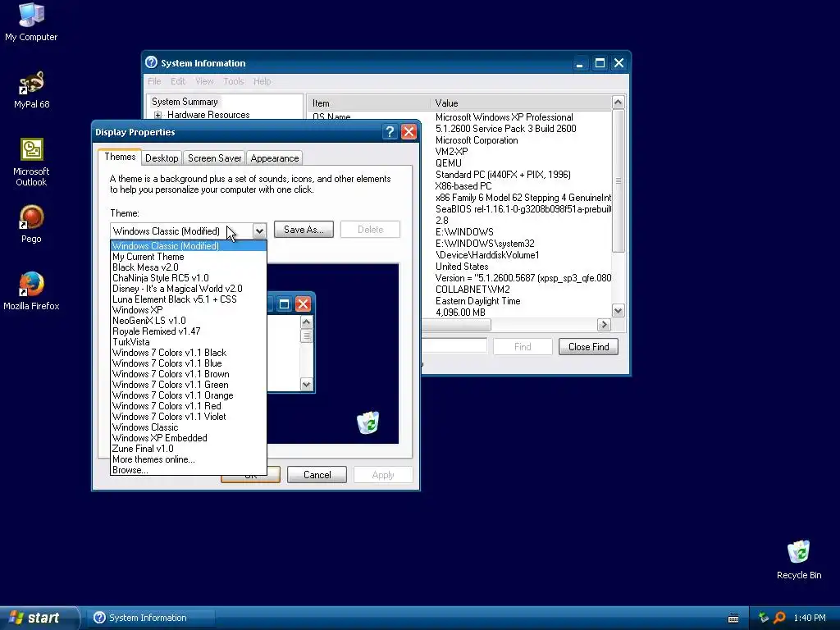This screenshot has height=630, width=840.
Task: Choose Luna Element Black v5.1 + CSS
Action: pos(188,299)
